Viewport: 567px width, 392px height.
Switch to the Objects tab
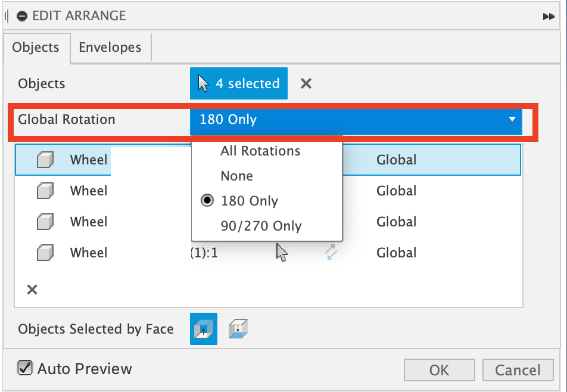pos(36,47)
